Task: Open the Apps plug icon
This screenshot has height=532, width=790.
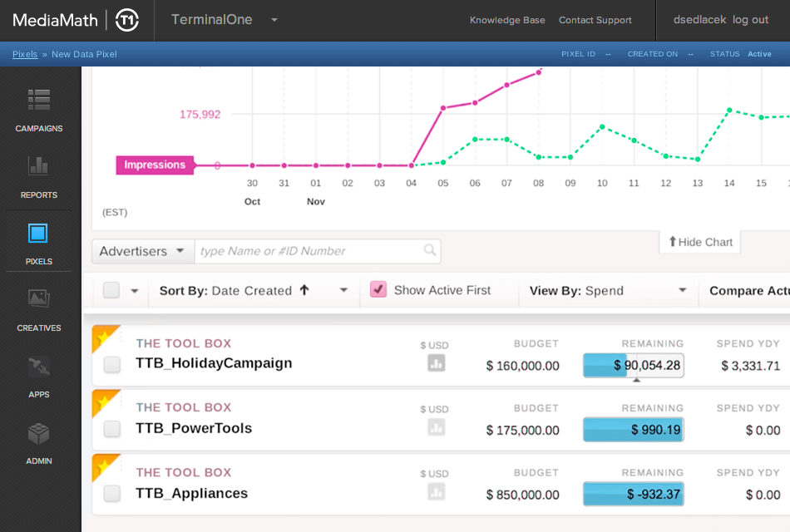Action: coord(39,367)
